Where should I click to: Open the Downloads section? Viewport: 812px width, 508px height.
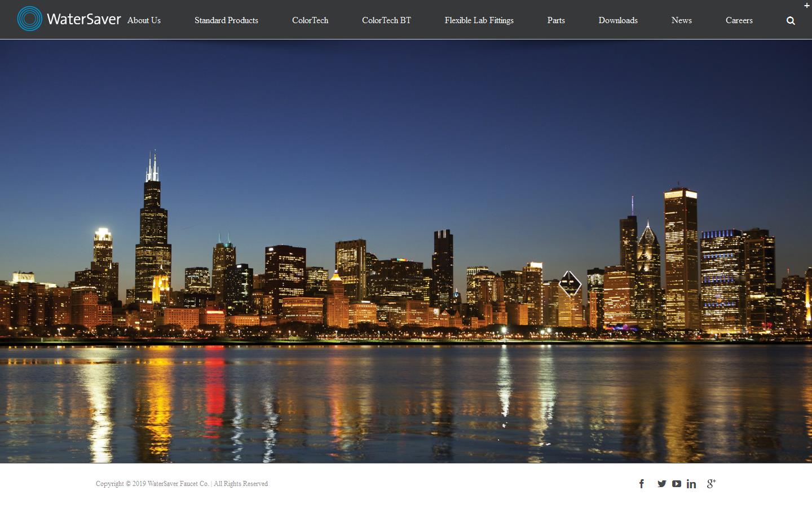618,20
